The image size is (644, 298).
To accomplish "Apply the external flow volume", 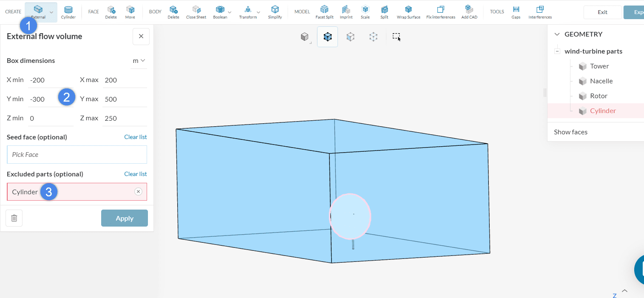I will pyautogui.click(x=124, y=218).
